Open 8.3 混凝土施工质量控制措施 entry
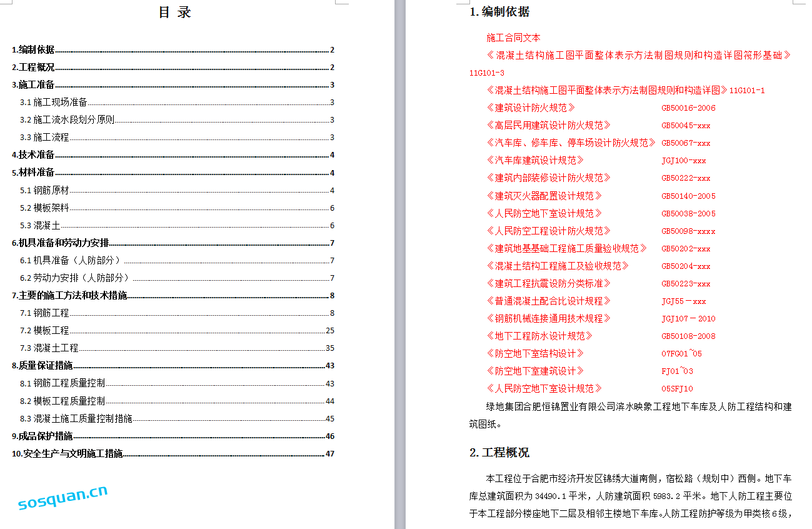 [76, 419]
